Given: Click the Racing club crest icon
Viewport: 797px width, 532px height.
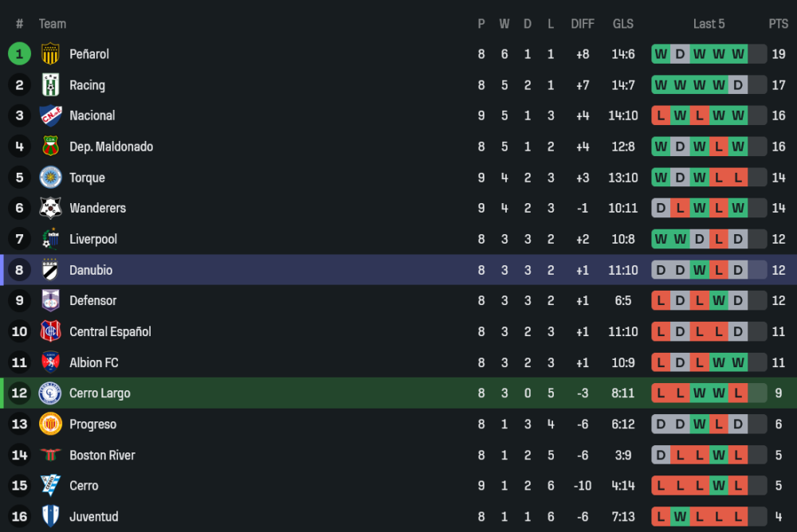Looking at the screenshot, I should [50, 85].
